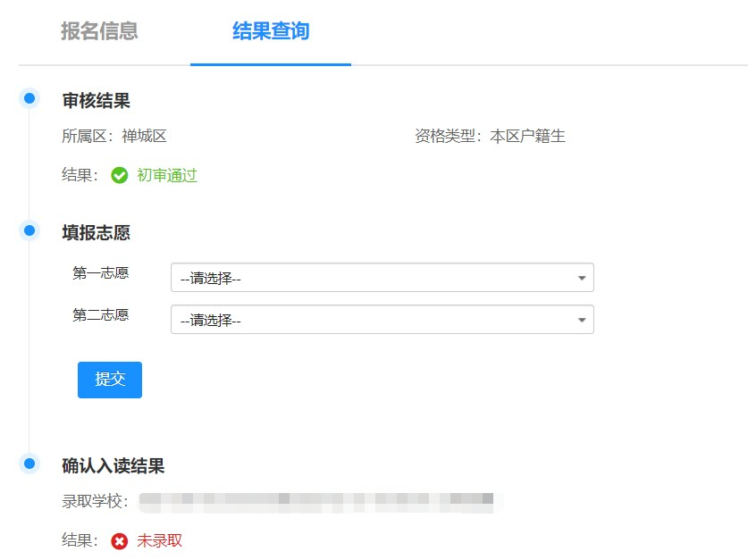Expand the 第二志愿 dropdown using its arrow
This screenshot has width=748, height=560.
click(582, 320)
